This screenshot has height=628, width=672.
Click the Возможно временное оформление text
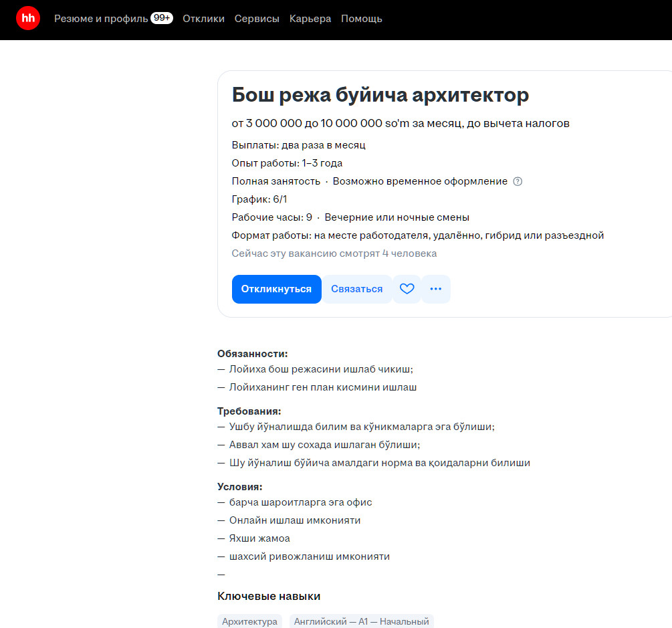tap(420, 181)
